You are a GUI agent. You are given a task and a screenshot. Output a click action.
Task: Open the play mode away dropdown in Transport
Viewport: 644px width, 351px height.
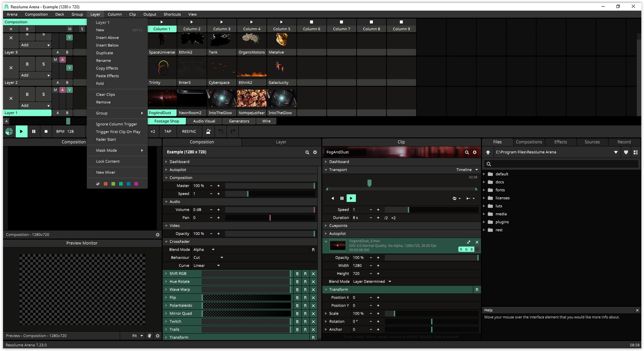[470, 198]
